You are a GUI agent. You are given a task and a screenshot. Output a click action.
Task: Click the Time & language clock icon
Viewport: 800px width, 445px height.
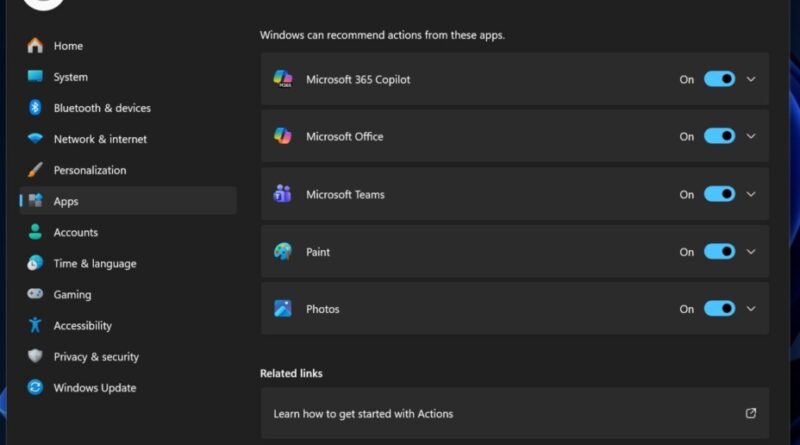pyautogui.click(x=35, y=263)
